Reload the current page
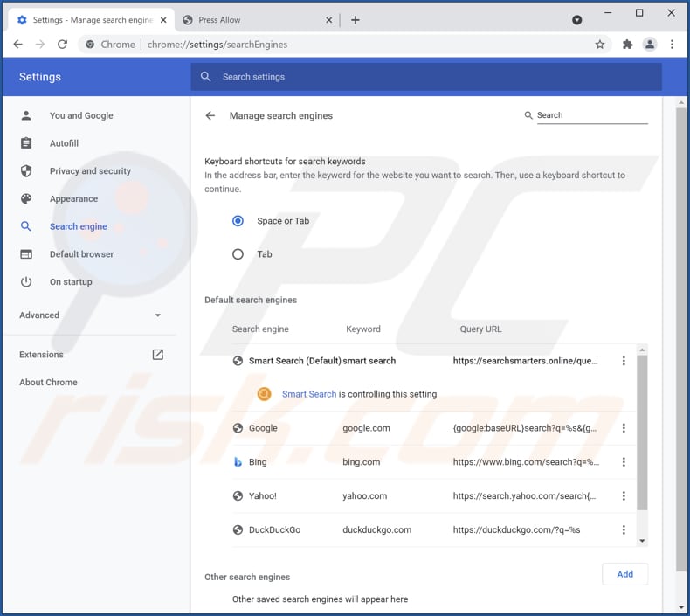This screenshot has height=616, width=690. pos(63,45)
